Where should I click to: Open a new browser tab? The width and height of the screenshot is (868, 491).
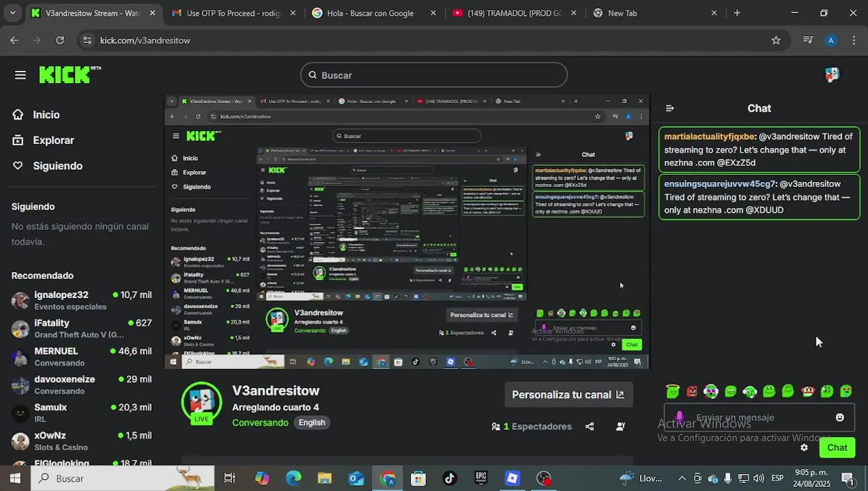tap(737, 13)
